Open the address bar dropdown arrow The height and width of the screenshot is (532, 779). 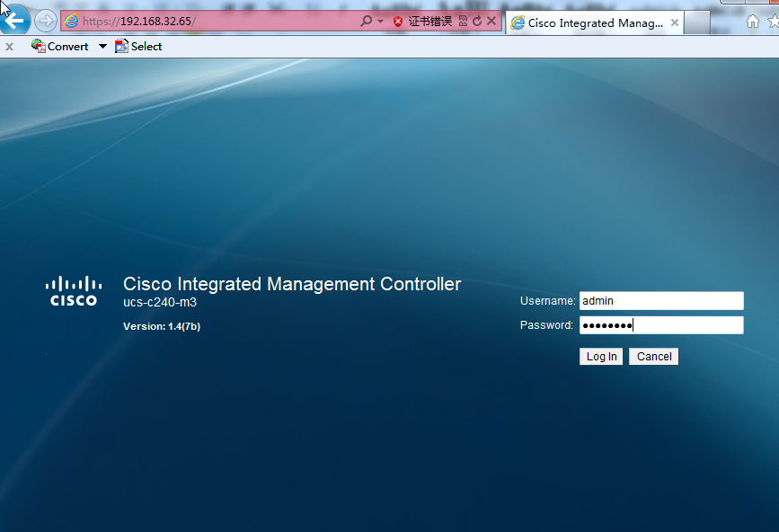point(381,21)
